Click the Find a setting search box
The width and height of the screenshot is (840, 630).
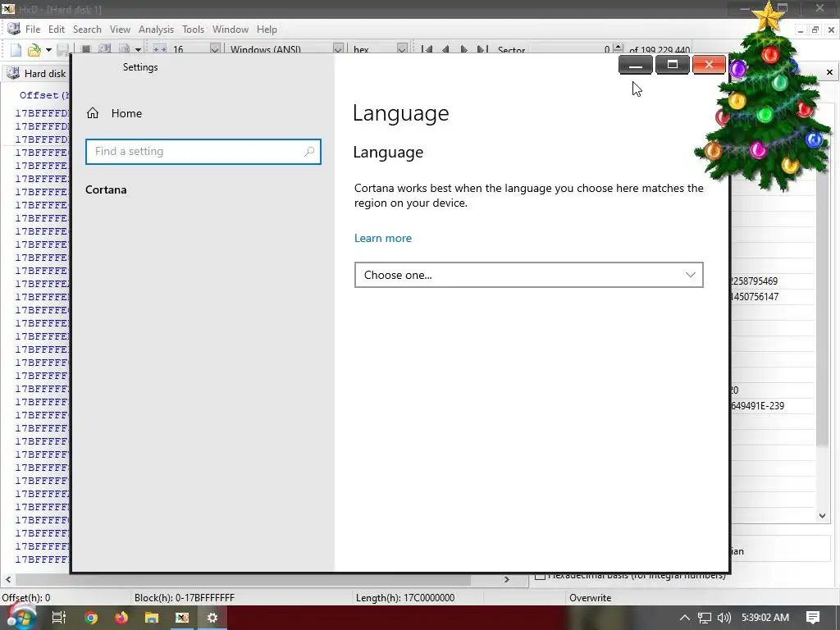point(203,152)
